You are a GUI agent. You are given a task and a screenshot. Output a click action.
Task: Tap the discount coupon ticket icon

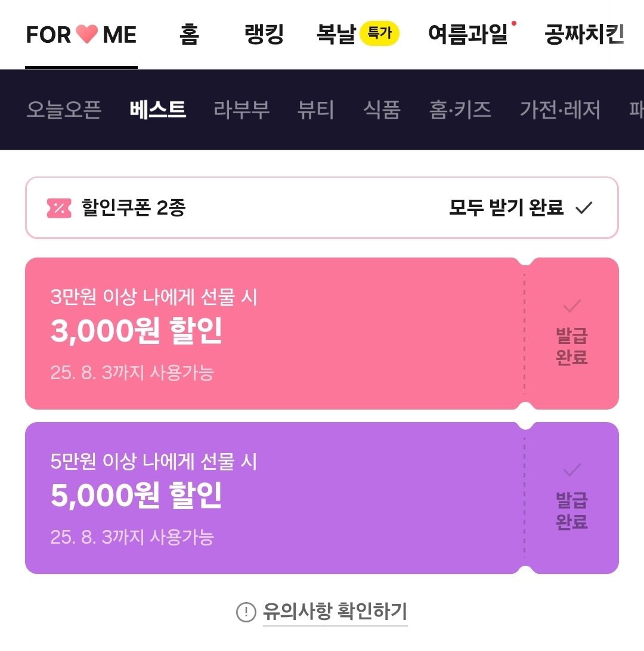pyautogui.click(x=59, y=208)
